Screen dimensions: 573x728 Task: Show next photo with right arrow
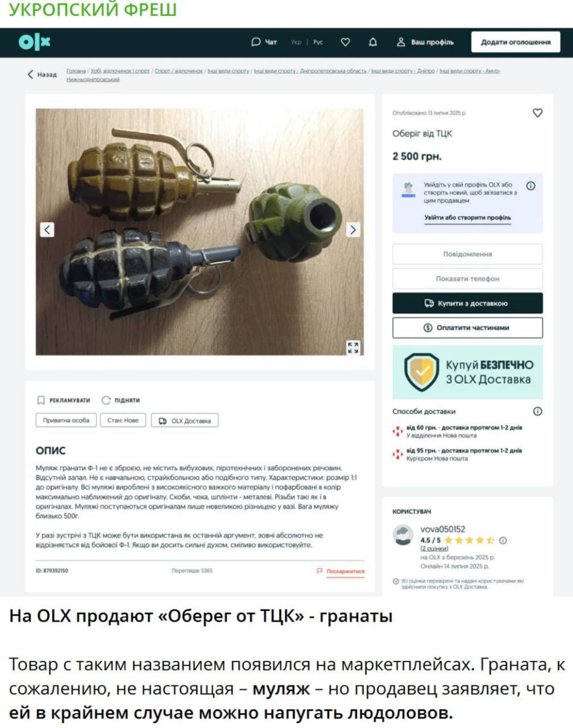click(353, 230)
